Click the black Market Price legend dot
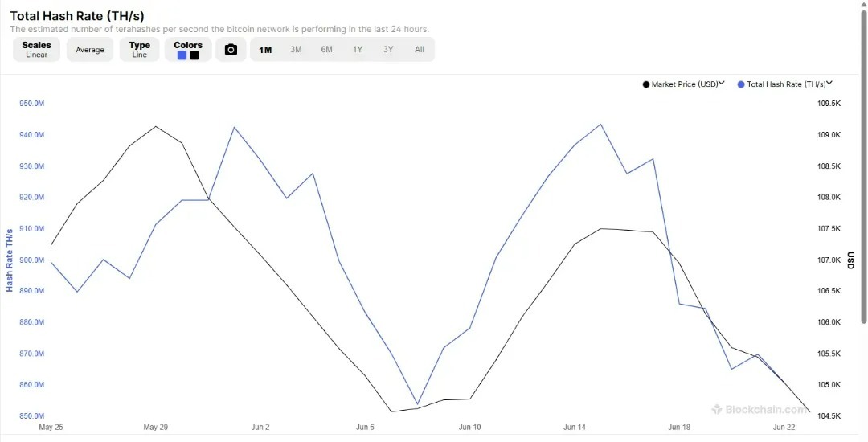This screenshot has height=442, width=868. pyautogui.click(x=646, y=84)
